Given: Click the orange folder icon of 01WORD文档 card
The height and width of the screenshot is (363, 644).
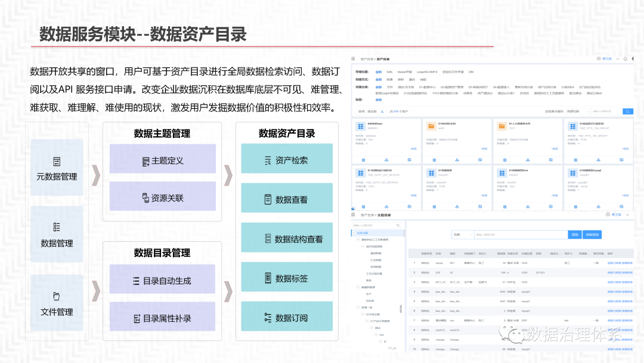Looking at the screenshot, I should (x=431, y=126).
